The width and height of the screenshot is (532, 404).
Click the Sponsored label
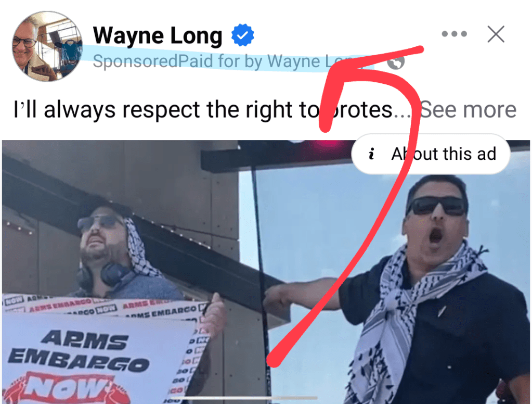(x=135, y=61)
